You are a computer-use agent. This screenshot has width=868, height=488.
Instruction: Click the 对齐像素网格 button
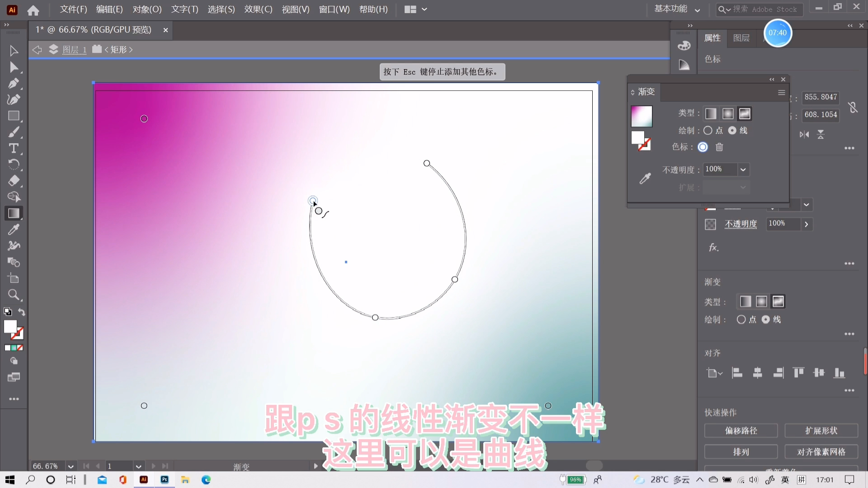pos(821,451)
